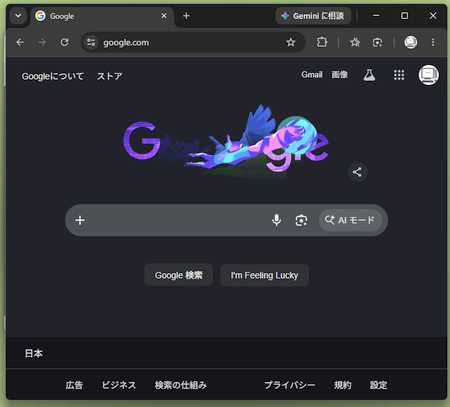The width and height of the screenshot is (450, 407).
Task: Open the 広告 footer link
Action: point(74,385)
